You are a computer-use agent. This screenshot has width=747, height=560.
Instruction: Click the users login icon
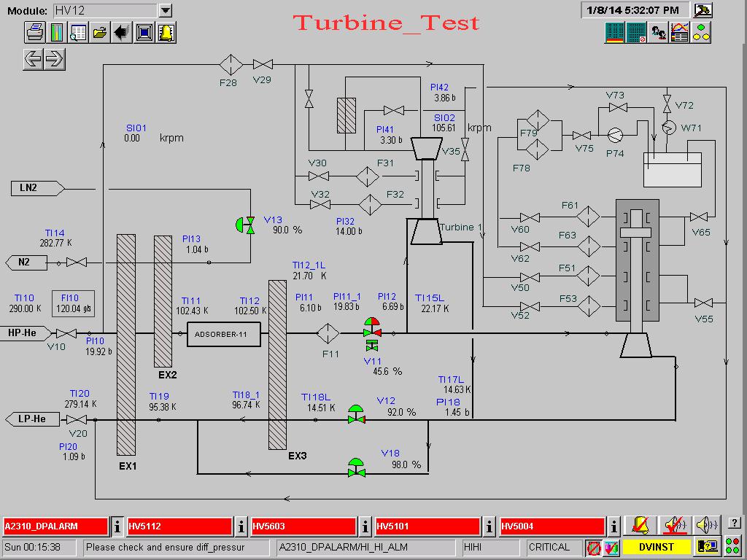(x=658, y=32)
